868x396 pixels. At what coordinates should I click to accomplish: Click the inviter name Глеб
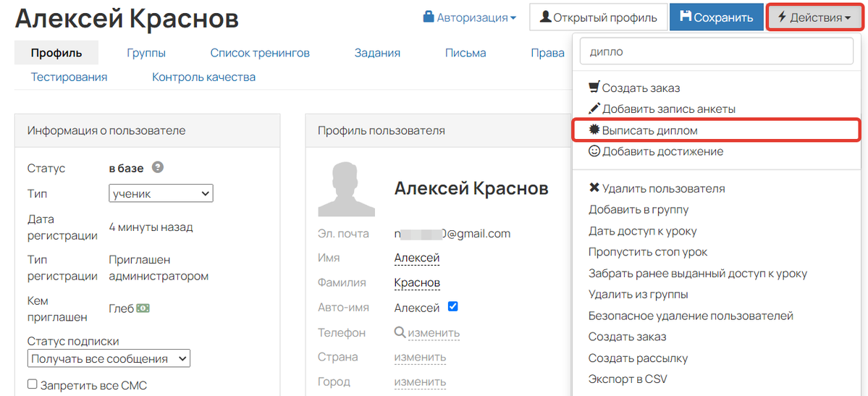click(x=122, y=308)
